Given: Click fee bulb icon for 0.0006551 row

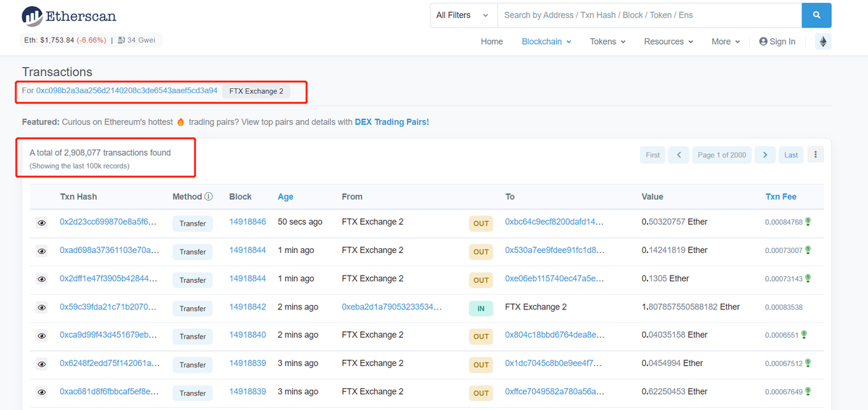Looking at the screenshot, I should click(803, 335).
